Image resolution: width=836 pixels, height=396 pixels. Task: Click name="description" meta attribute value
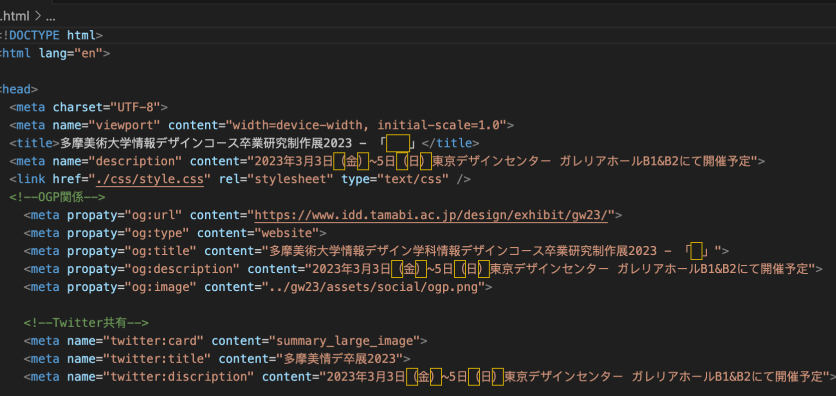pyautogui.click(x=135, y=161)
